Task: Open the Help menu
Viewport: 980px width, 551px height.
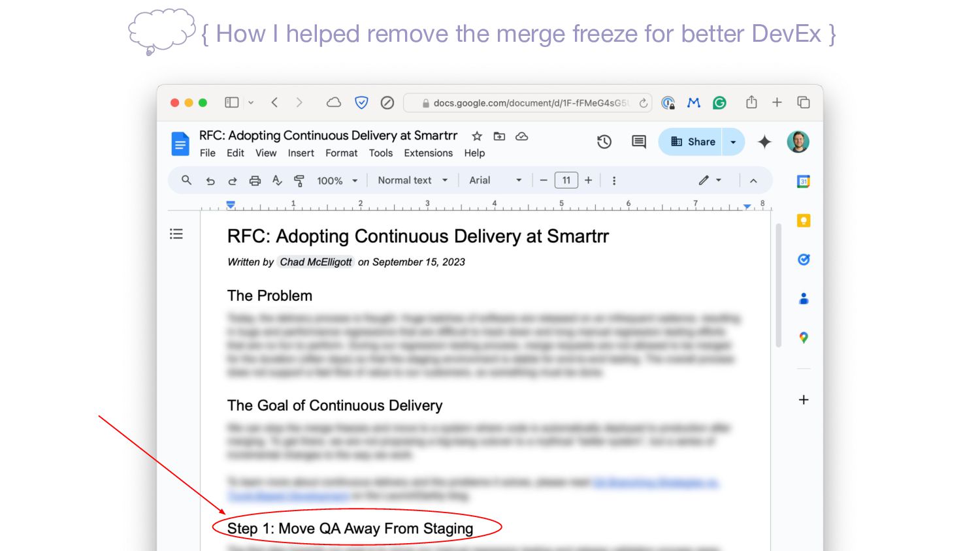Action: point(475,153)
